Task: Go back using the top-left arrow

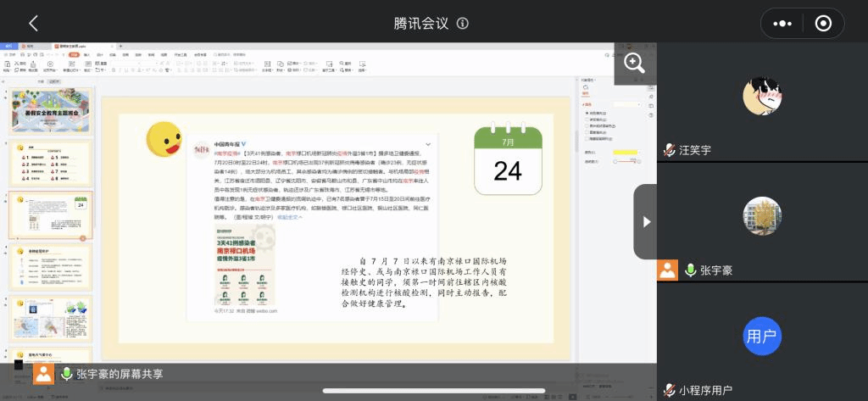Action: pyautogui.click(x=33, y=23)
